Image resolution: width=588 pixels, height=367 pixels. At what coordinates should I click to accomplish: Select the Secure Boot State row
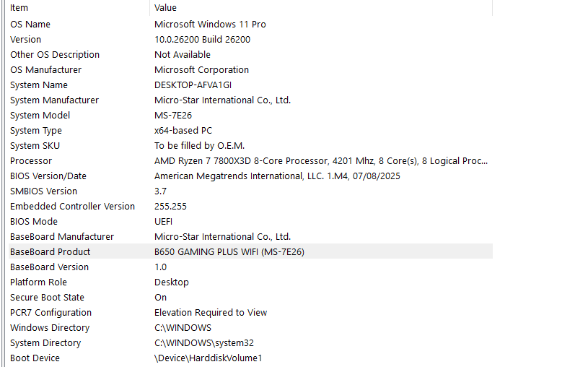tap(47, 298)
